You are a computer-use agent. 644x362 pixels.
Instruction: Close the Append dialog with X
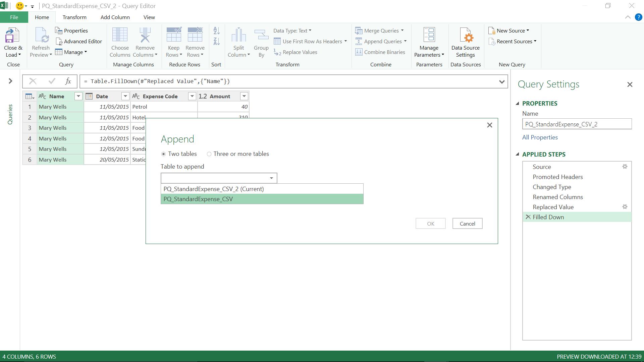[x=489, y=125]
